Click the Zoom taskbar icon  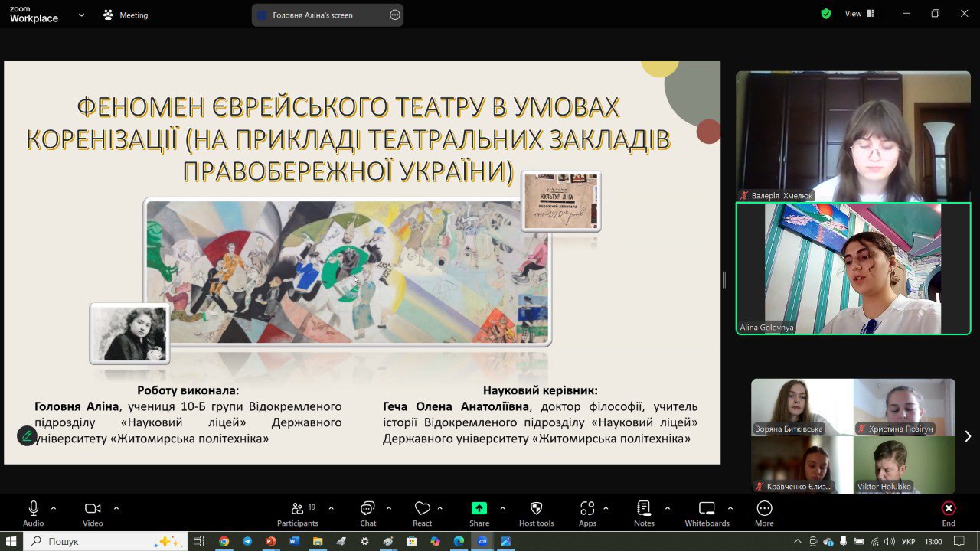(x=482, y=541)
